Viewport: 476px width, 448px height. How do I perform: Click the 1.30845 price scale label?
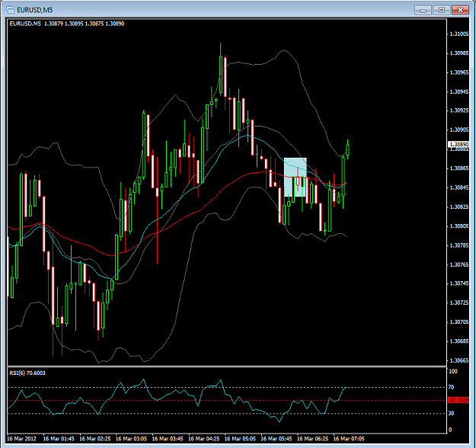pyautogui.click(x=459, y=187)
